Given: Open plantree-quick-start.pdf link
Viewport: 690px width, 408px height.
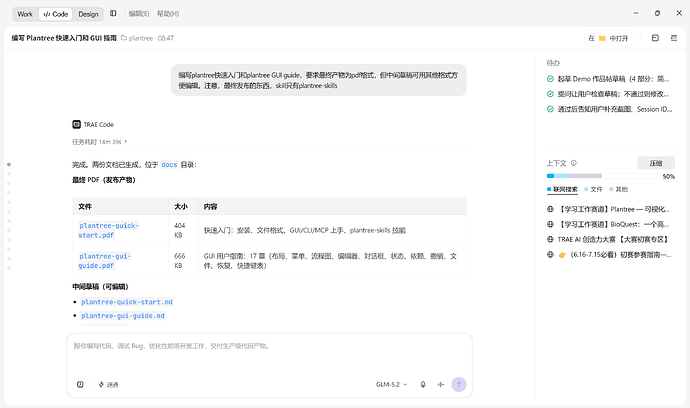Looking at the screenshot, I should [x=108, y=230].
